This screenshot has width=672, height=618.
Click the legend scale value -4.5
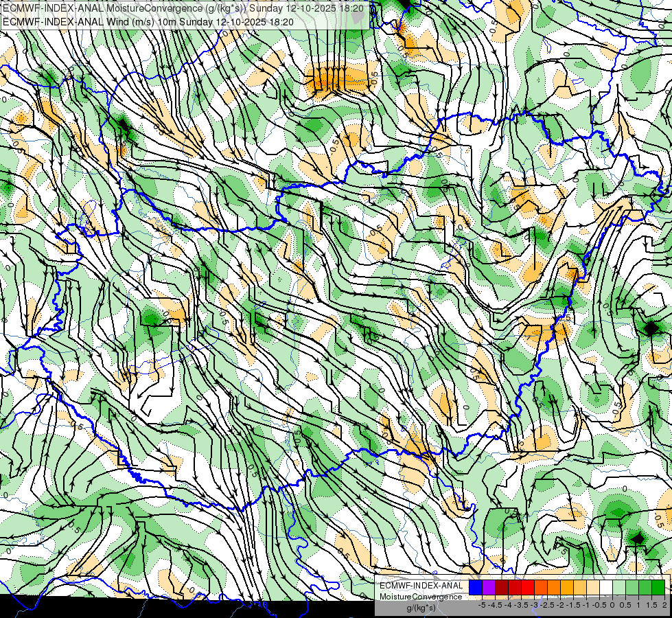(x=495, y=605)
